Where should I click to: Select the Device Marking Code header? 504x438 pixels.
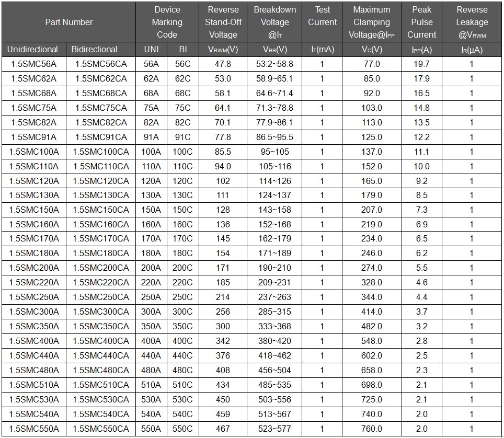[x=167, y=22]
